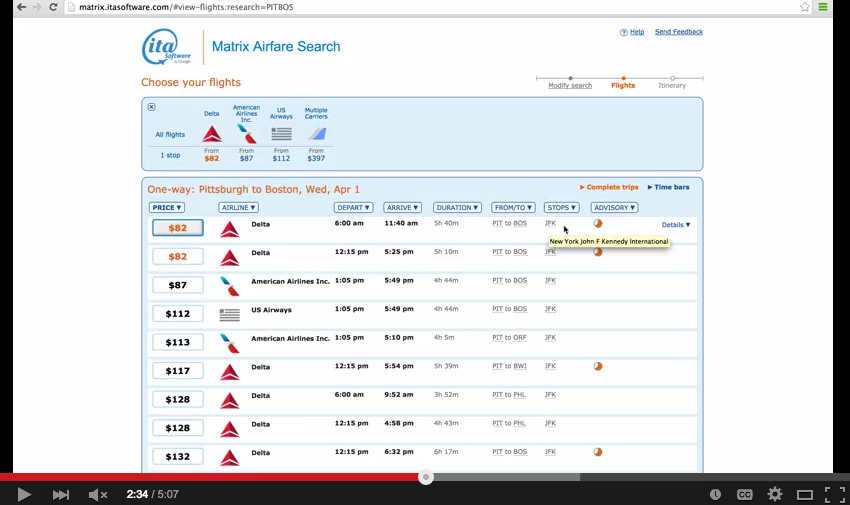The width and height of the screenshot is (850, 505).
Task: Open video settings gear
Action: [775, 494]
